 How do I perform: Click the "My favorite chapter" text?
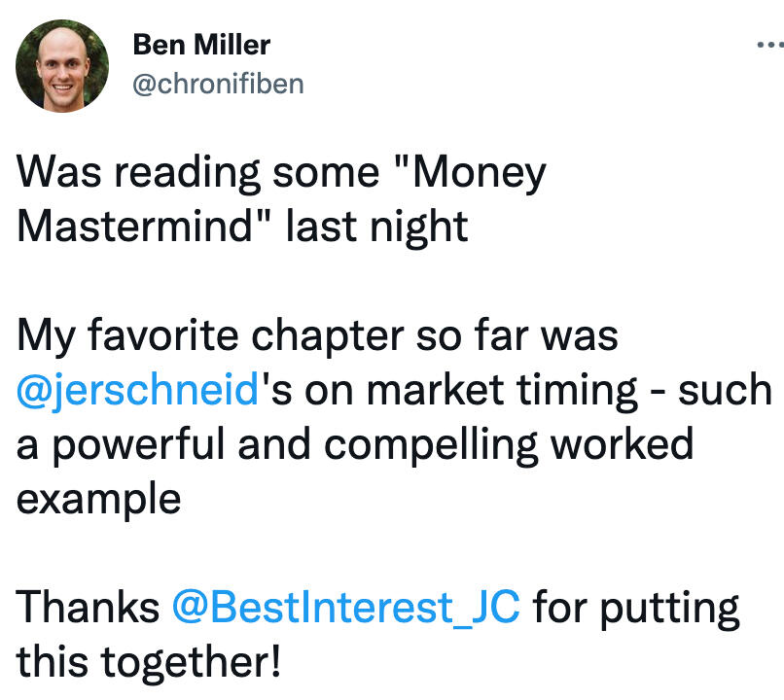click(210, 336)
